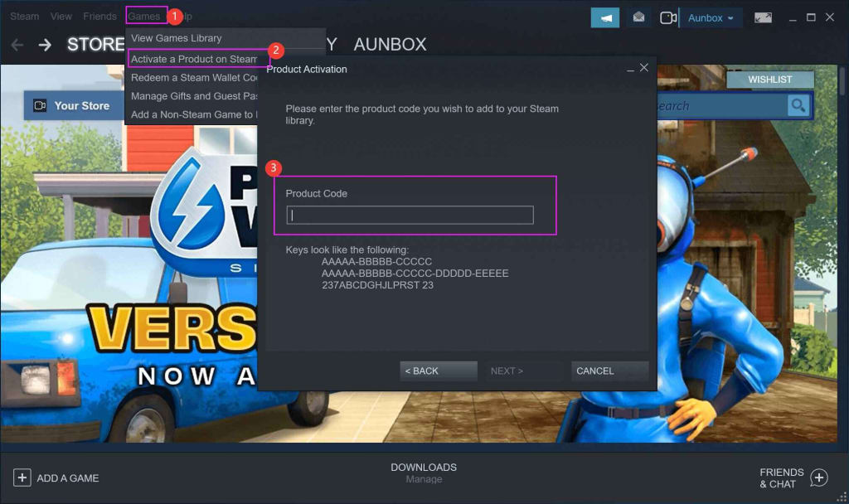
Task: Click the Your Store camera icon
Action: [40, 105]
